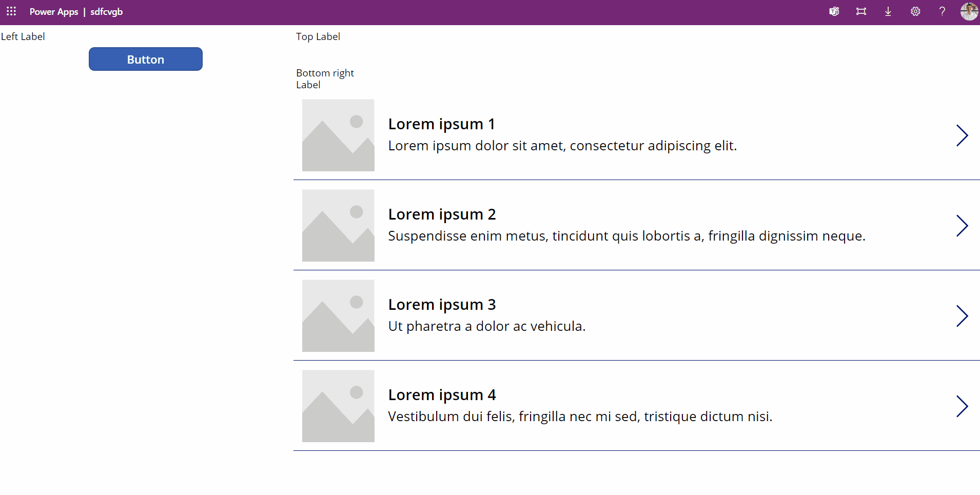
Task: Click the Suspendisse enim metus description text
Action: pyautogui.click(x=626, y=236)
